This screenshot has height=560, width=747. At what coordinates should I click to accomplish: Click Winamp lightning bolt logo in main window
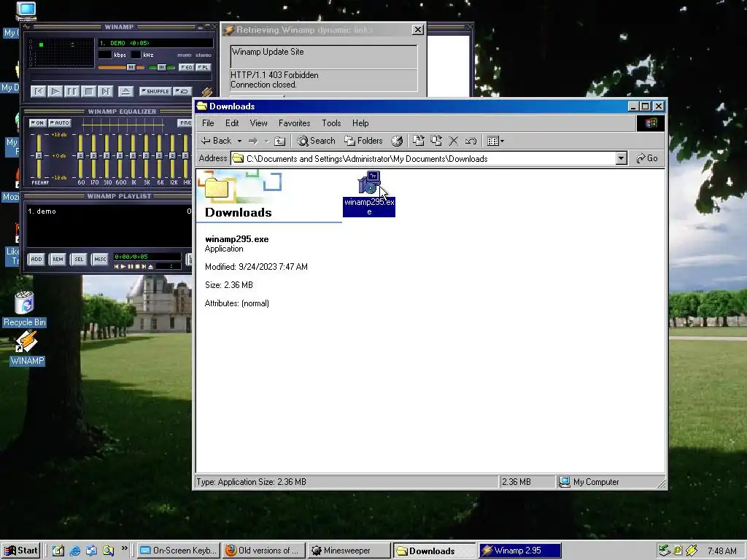(x=206, y=91)
